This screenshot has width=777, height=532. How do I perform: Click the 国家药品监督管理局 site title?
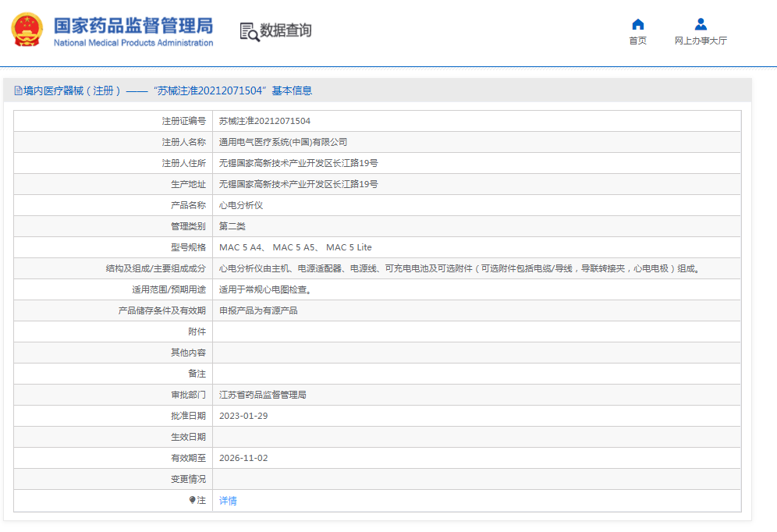[133, 25]
